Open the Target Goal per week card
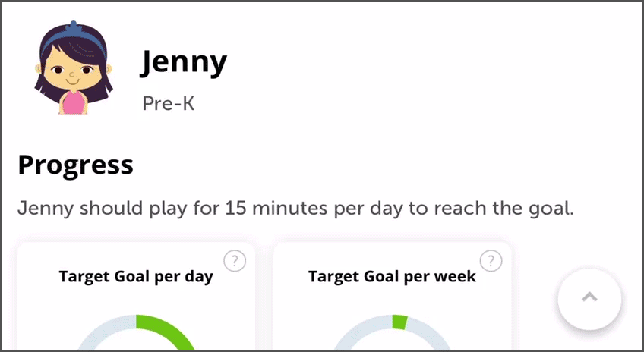Image resolution: width=644 pixels, height=352 pixels. [x=392, y=296]
